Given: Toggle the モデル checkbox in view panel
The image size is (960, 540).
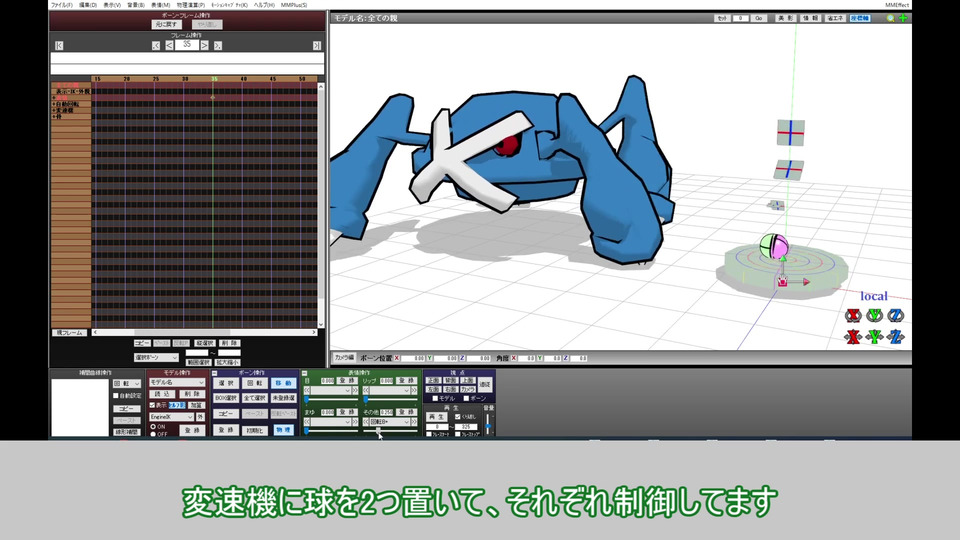Looking at the screenshot, I should [435, 399].
